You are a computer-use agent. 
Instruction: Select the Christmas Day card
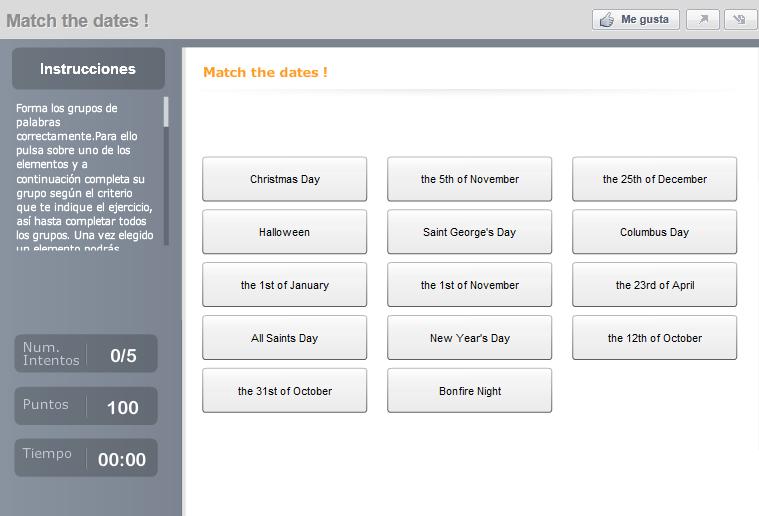pyautogui.click(x=285, y=179)
